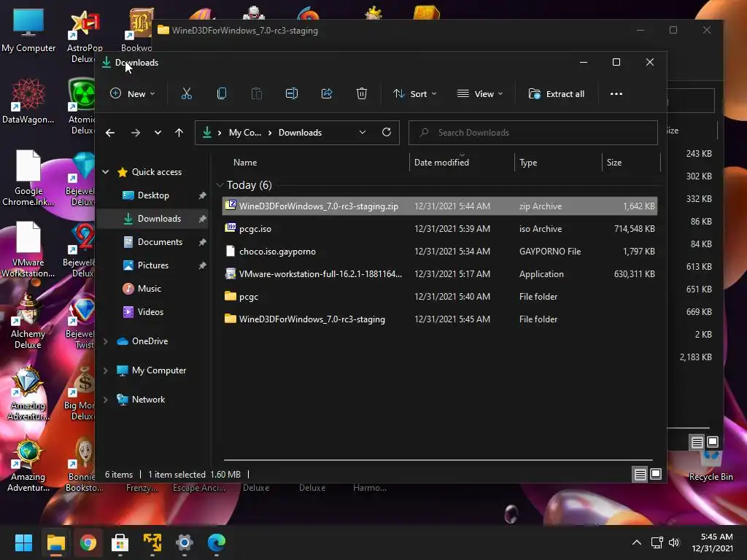The width and height of the screenshot is (747, 560).
Task: Switch to details view in Downloads status bar
Action: [x=640, y=474]
